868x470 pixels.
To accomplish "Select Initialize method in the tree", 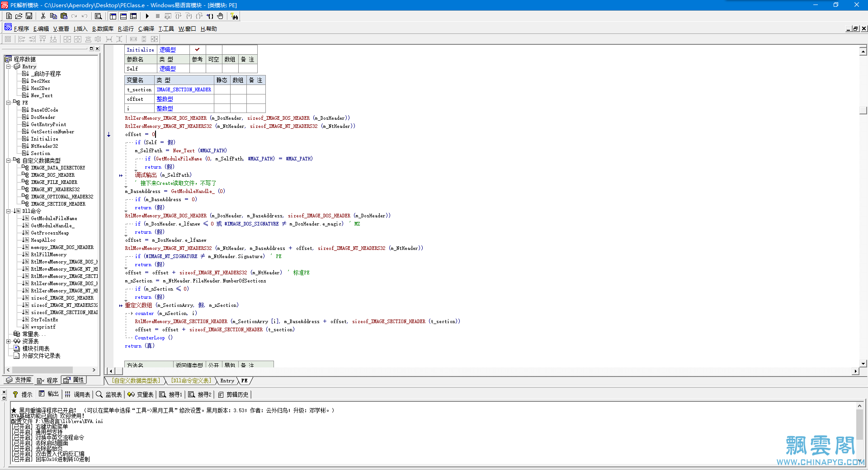I will 44,139.
